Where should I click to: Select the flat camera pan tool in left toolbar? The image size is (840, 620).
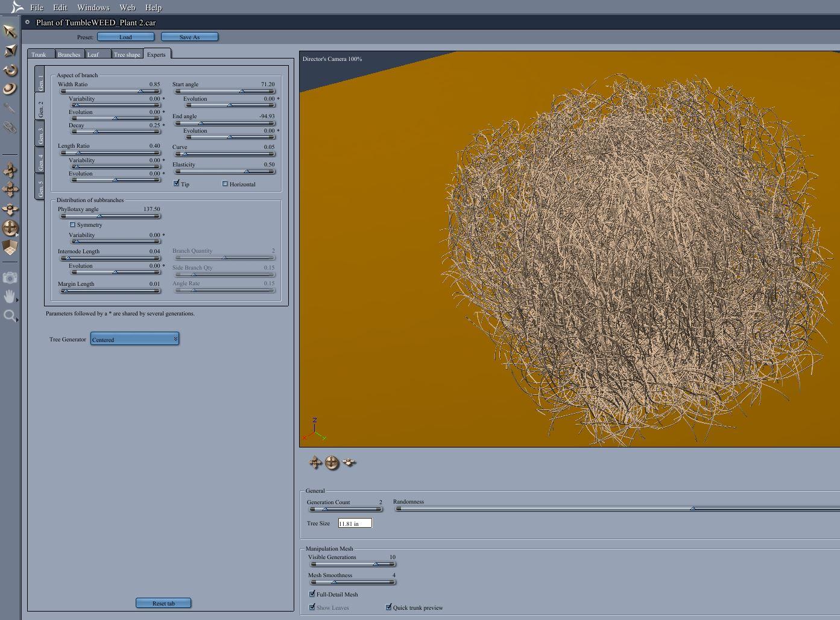pos(10,209)
